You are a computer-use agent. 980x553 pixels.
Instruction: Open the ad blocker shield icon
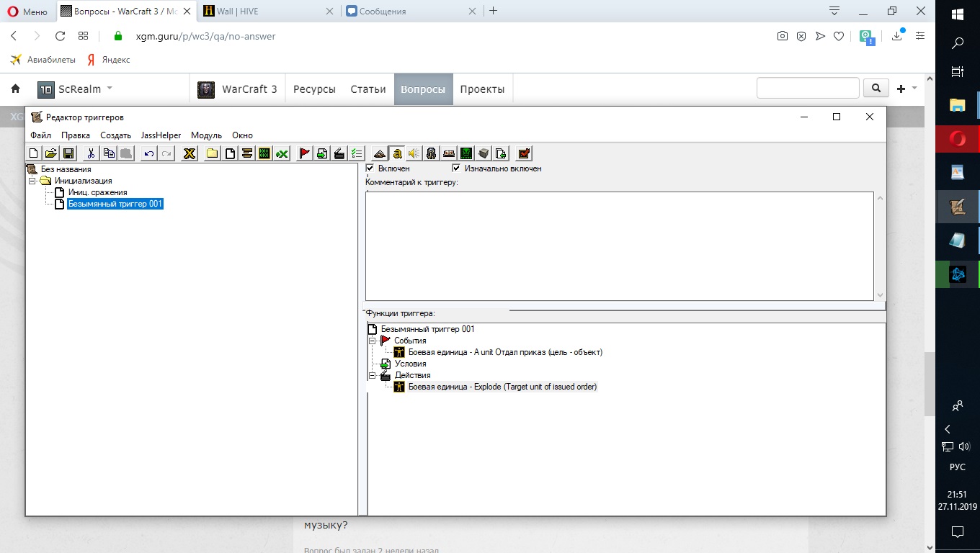(801, 36)
